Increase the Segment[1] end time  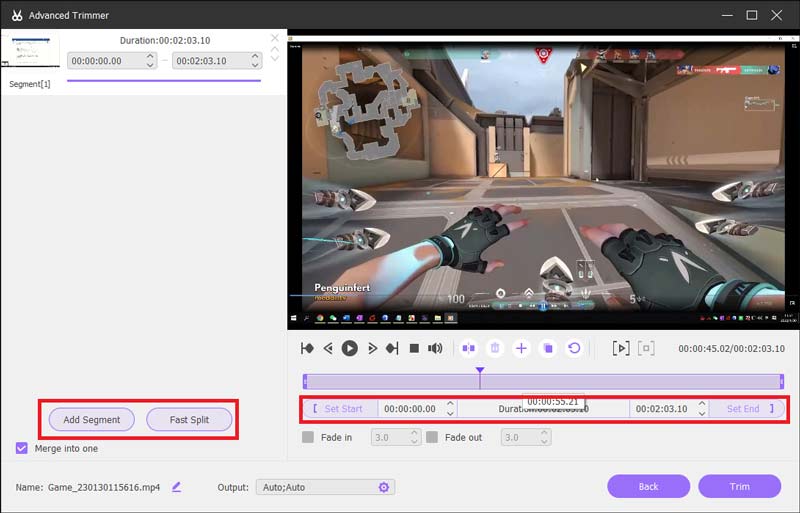click(x=255, y=57)
